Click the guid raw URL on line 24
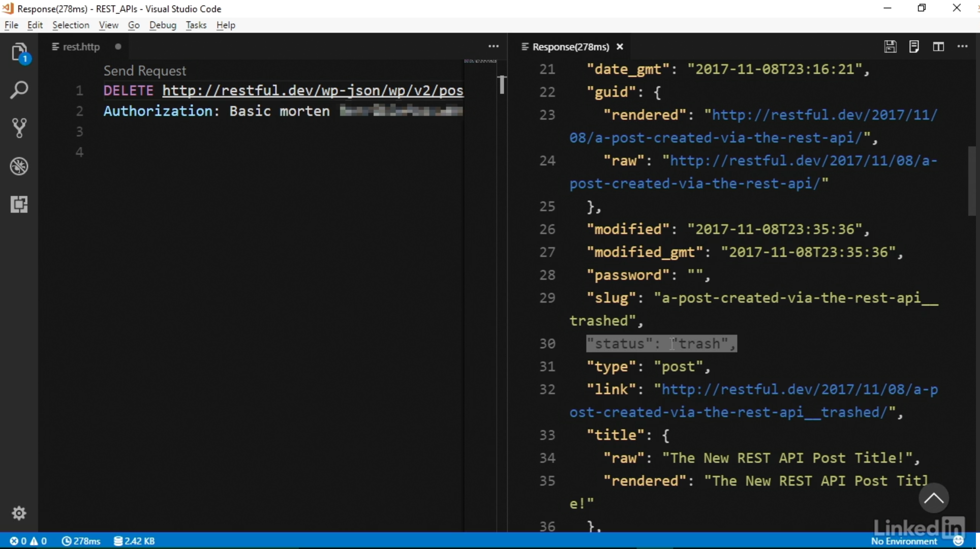Image resolution: width=980 pixels, height=549 pixels. (x=753, y=172)
